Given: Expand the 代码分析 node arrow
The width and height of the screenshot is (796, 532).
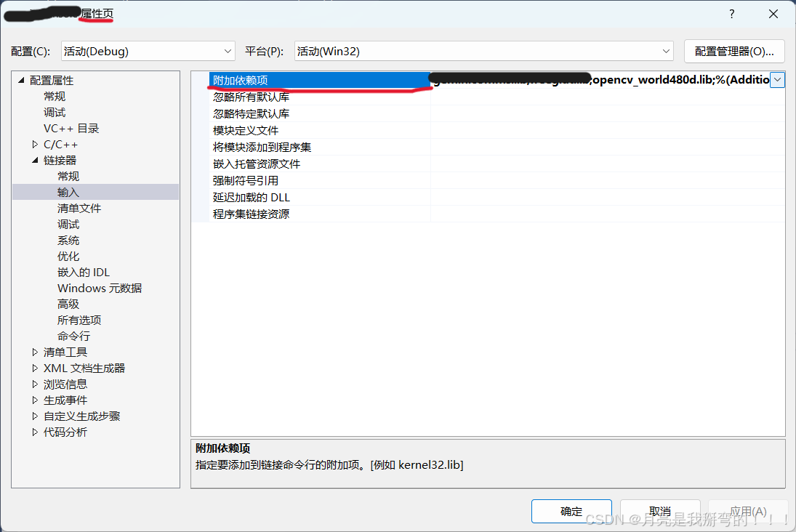Looking at the screenshot, I should coord(35,432).
